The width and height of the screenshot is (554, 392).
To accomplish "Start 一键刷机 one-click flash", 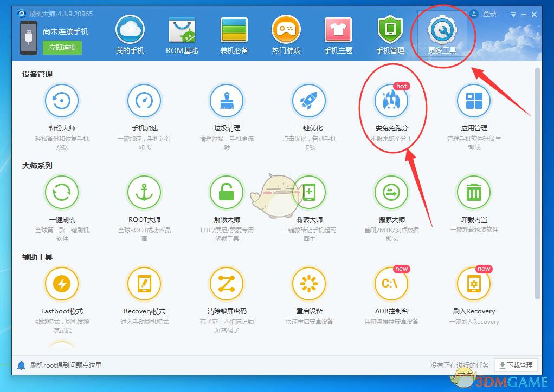I will tap(62, 192).
